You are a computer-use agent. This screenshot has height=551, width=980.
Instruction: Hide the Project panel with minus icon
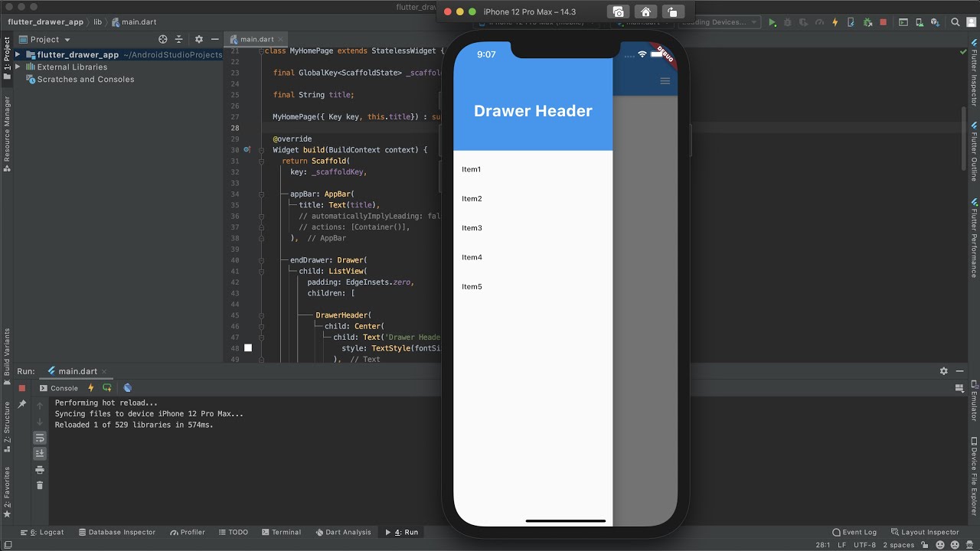(215, 39)
